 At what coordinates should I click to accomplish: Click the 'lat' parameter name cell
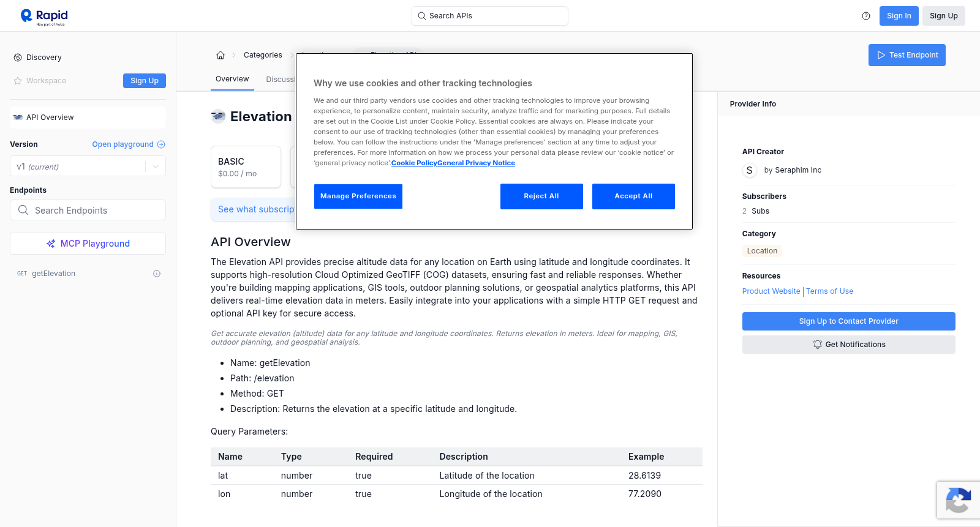click(x=223, y=476)
